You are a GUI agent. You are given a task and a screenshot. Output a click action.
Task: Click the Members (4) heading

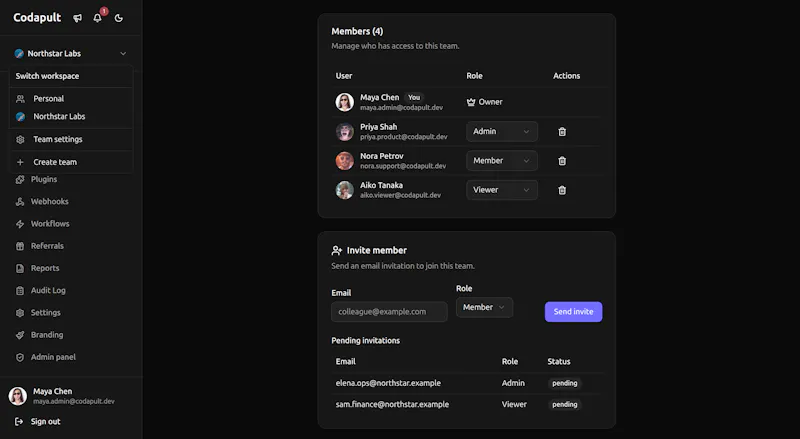click(357, 31)
